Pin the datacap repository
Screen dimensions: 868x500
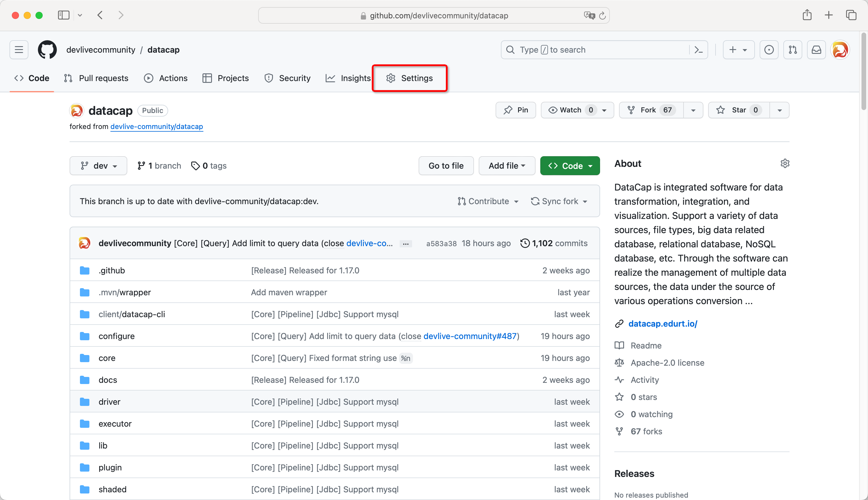[515, 110]
